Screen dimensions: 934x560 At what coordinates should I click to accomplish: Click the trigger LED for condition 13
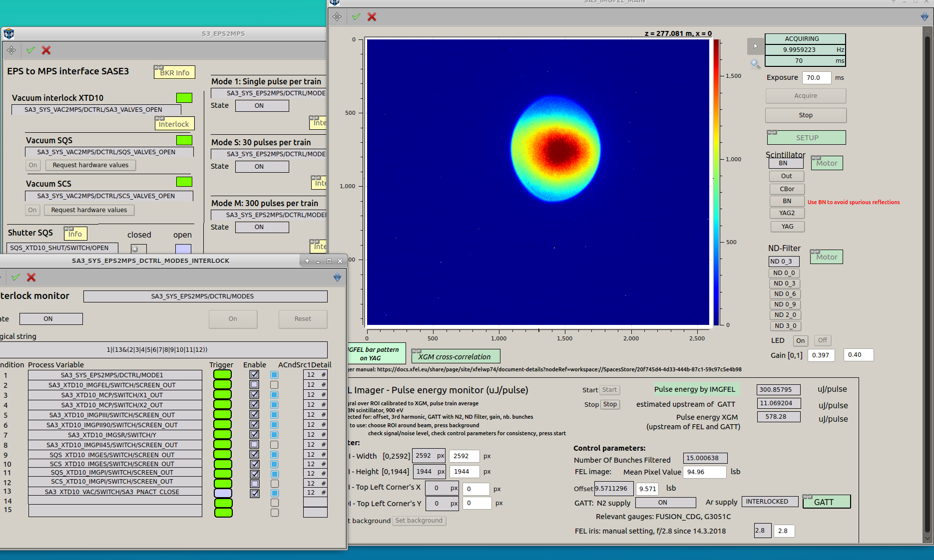pyautogui.click(x=223, y=493)
